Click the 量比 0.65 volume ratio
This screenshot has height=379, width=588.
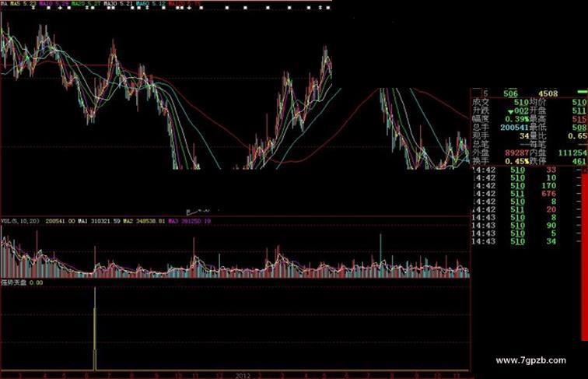pos(577,136)
